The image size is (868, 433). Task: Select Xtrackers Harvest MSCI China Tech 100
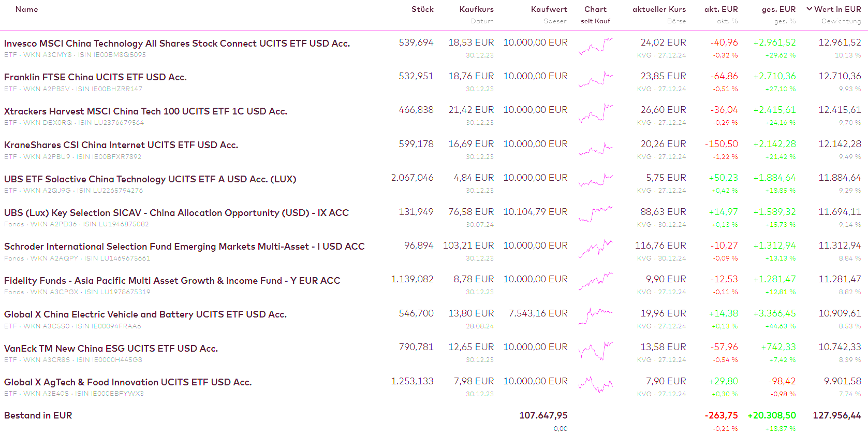145,111
